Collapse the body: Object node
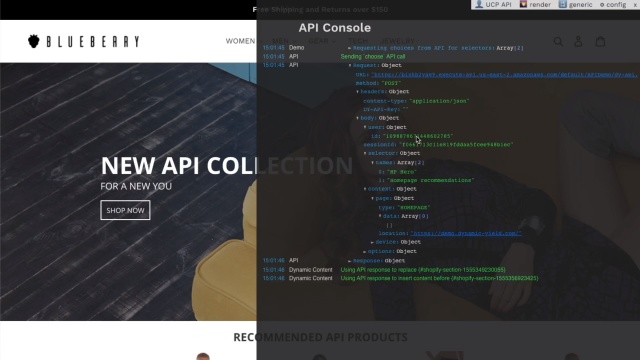 (x=358, y=118)
